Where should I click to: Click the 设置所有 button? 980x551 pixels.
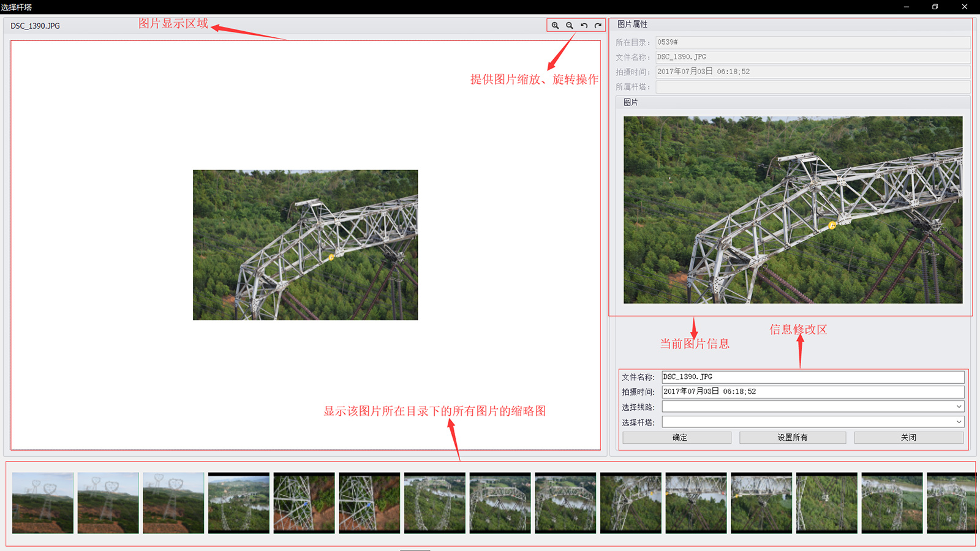(x=793, y=438)
